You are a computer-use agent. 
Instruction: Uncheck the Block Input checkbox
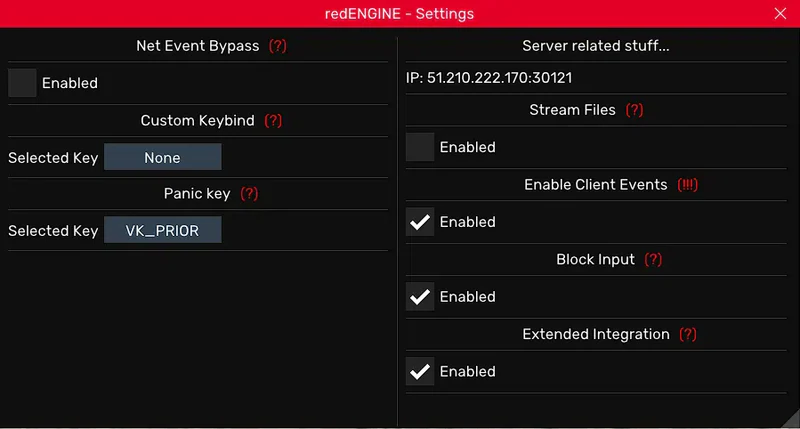point(420,297)
